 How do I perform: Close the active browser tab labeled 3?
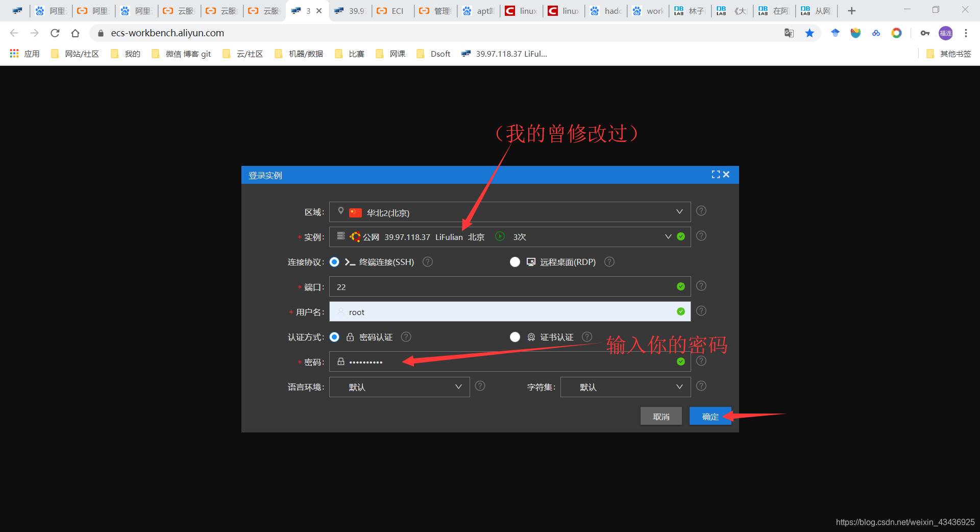(x=319, y=11)
